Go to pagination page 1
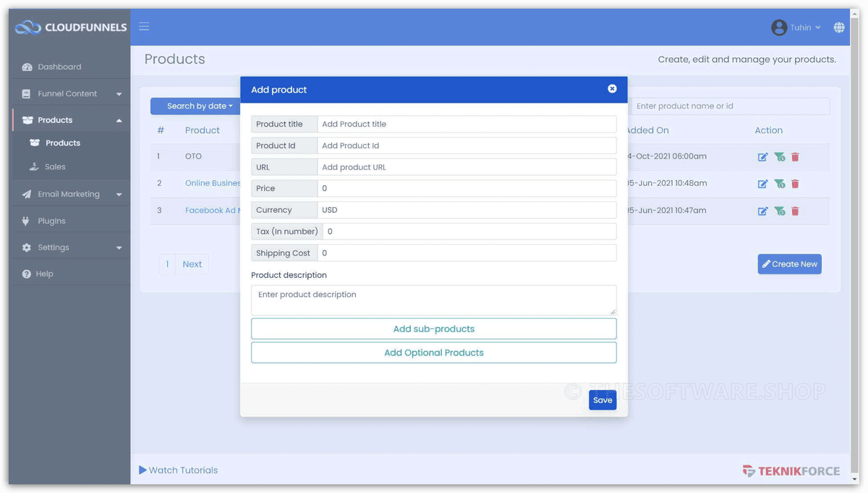 pyautogui.click(x=167, y=264)
